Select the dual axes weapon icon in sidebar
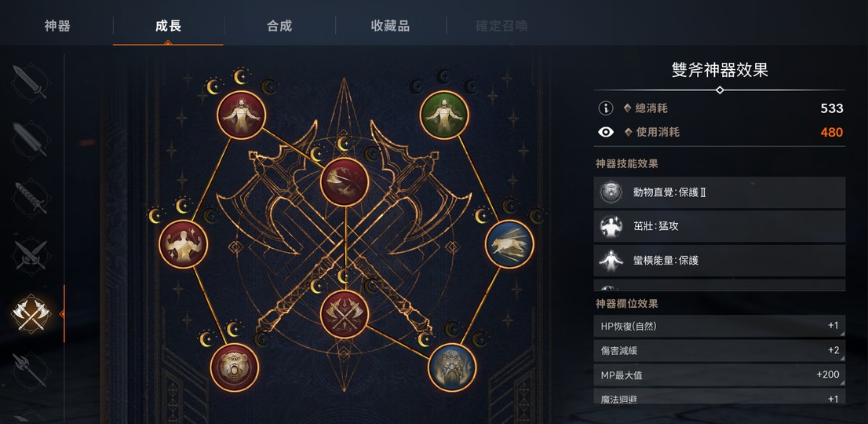The image size is (868, 424). pos(31,314)
